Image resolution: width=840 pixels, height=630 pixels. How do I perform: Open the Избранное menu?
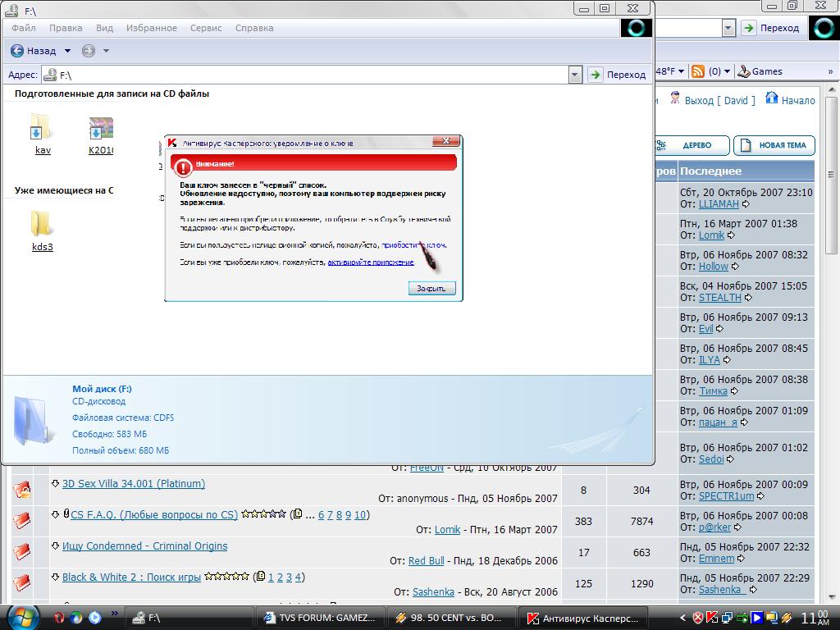151,28
